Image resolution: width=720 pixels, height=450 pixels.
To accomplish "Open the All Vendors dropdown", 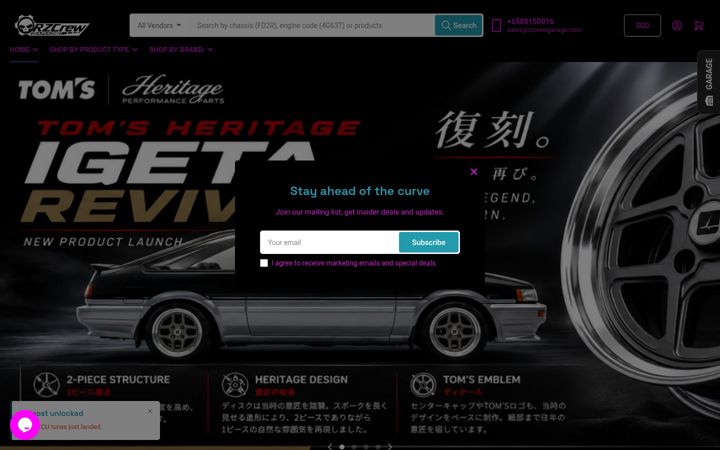I will 159,25.
